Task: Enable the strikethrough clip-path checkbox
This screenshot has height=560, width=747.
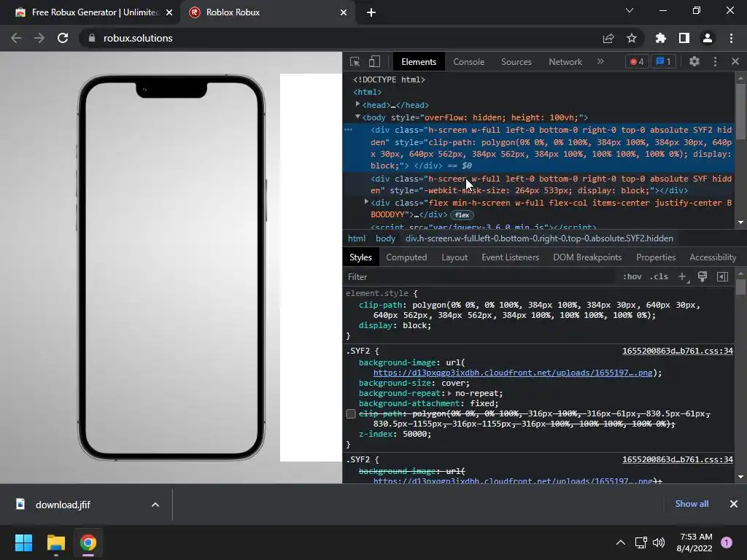Action: tap(351, 414)
